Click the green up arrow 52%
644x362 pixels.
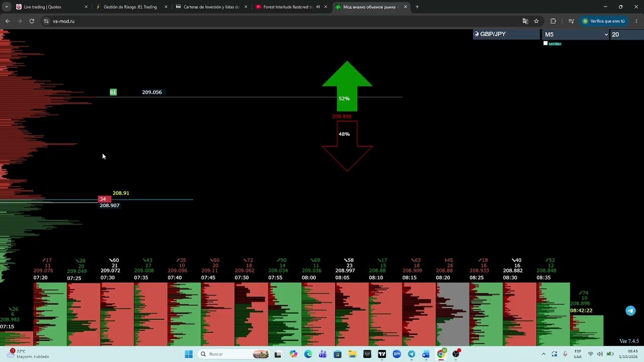tap(347, 86)
